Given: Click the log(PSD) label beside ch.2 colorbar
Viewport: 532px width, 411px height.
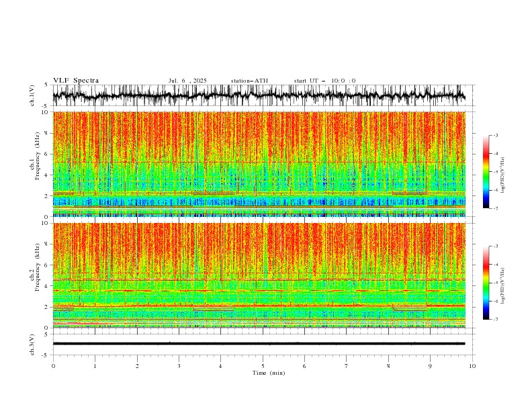Looking at the screenshot, I should [502, 285].
